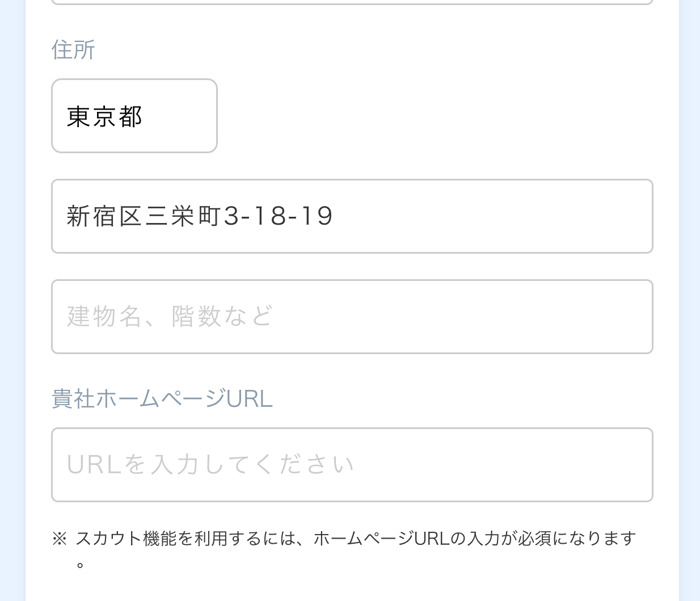This screenshot has width=700, height=601.
Task: Click the scout feature note text
Action: (355, 538)
